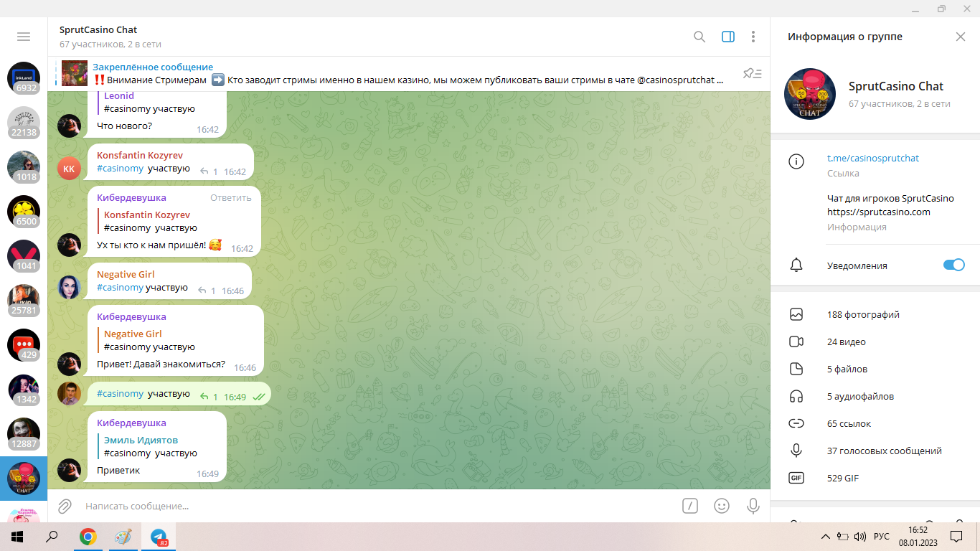Open chat with 429 unread badge
The height and width of the screenshot is (551, 980).
(x=24, y=345)
